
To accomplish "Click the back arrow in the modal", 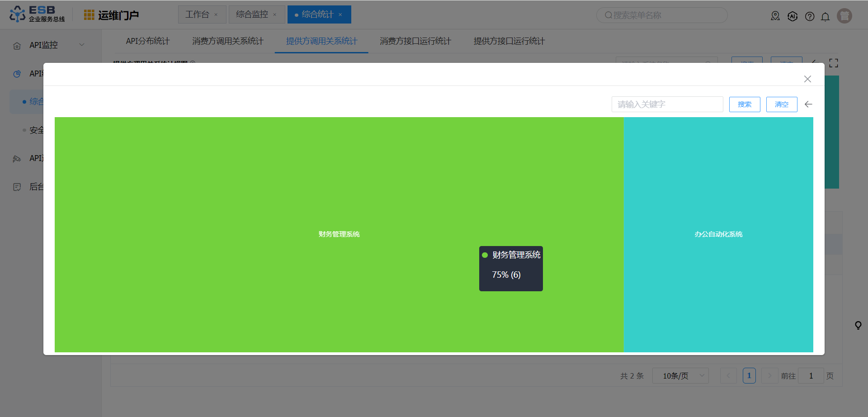I will coord(808,104).
